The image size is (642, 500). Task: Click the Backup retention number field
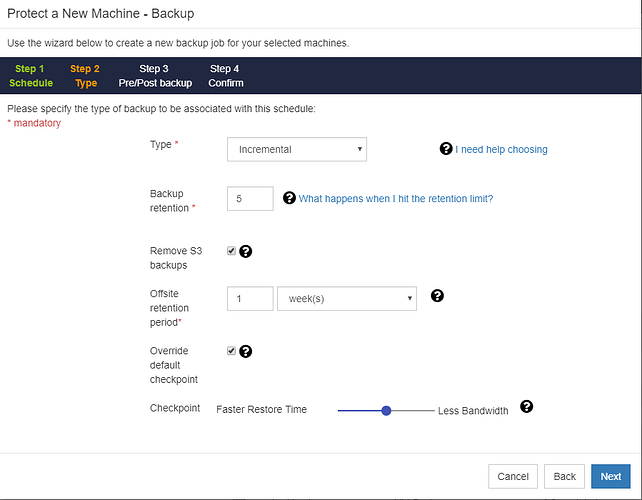(x=250, y=198)
